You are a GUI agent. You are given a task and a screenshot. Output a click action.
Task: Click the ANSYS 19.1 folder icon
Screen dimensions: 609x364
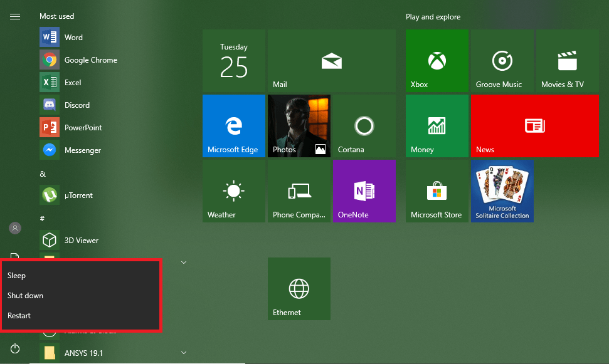point(50,353)
